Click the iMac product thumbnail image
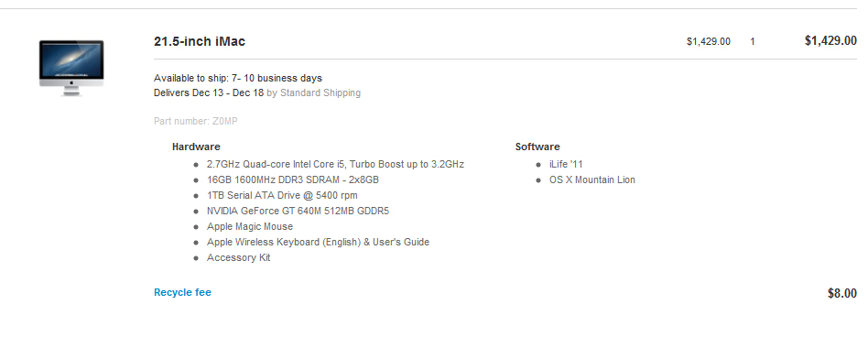Viewport: 868px width, 337px height. pyautogui.click(x=71, y=68)
